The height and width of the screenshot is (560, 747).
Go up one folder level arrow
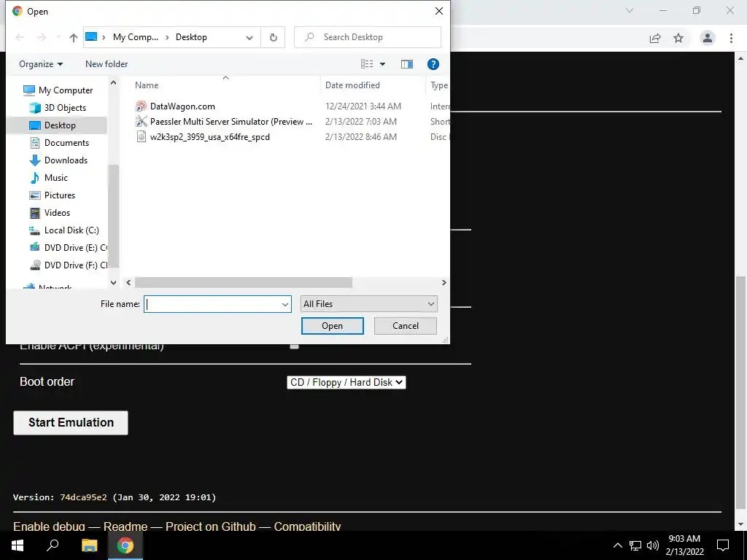[74, 37]
